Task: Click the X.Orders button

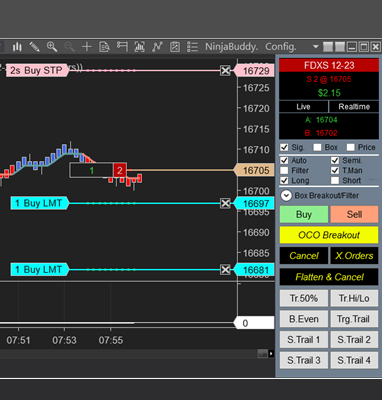Action: [354, 256]
